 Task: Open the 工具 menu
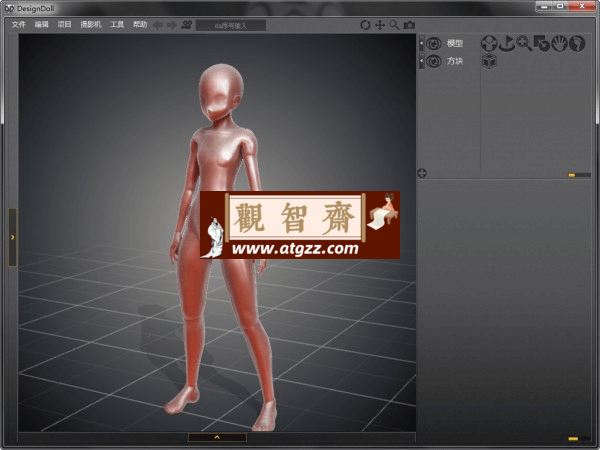click(x=117, y=25)
